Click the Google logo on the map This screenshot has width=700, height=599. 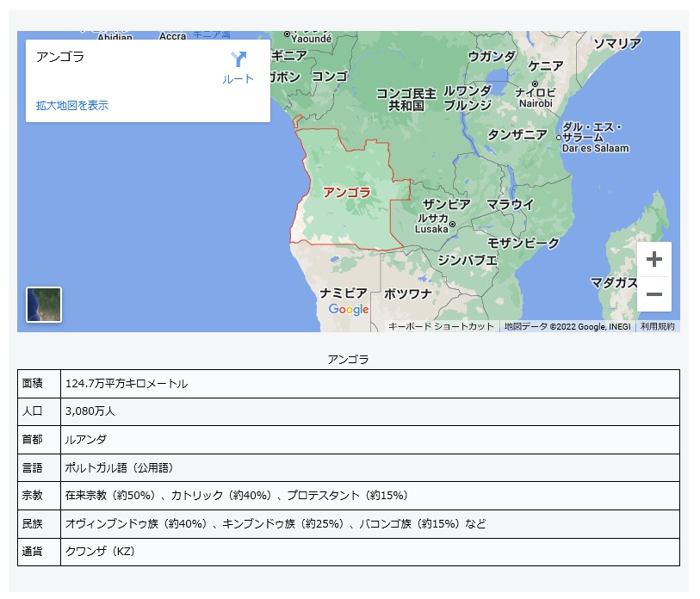[348, 310]
